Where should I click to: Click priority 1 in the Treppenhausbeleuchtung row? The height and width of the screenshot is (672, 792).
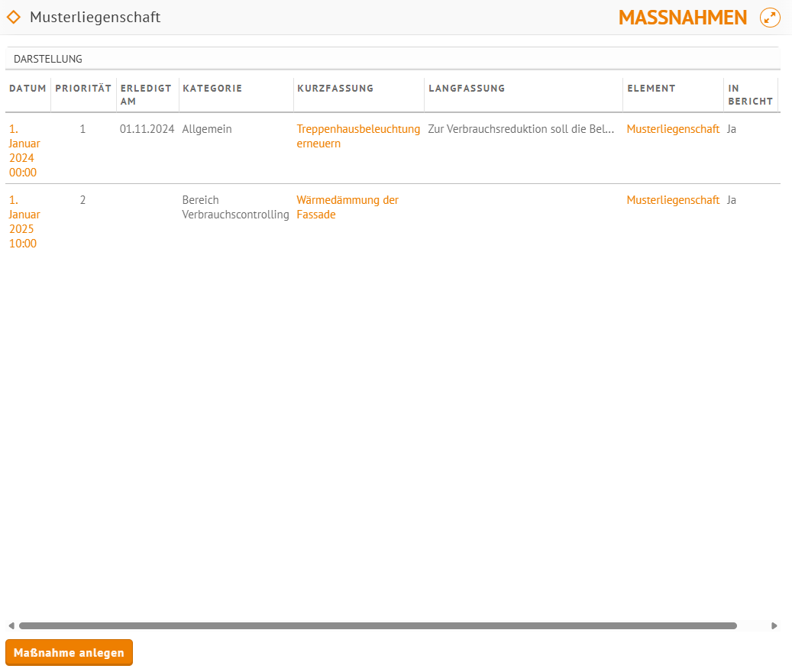click(82, 129)
